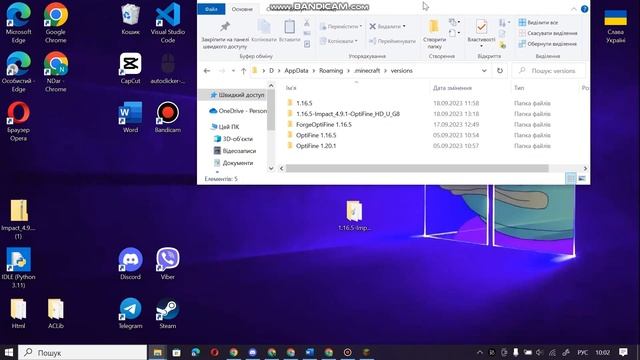Refresh the versions folder view
Screen dimensions: 640x360
[500, 71]
